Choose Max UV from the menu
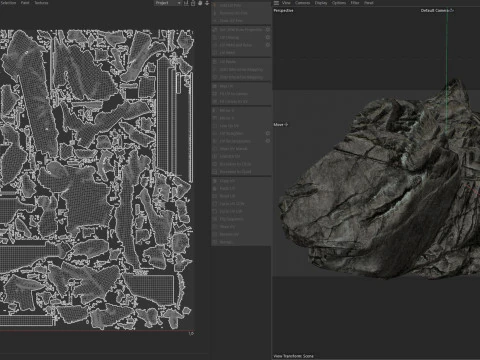480x360 pixels. (241, 86)
